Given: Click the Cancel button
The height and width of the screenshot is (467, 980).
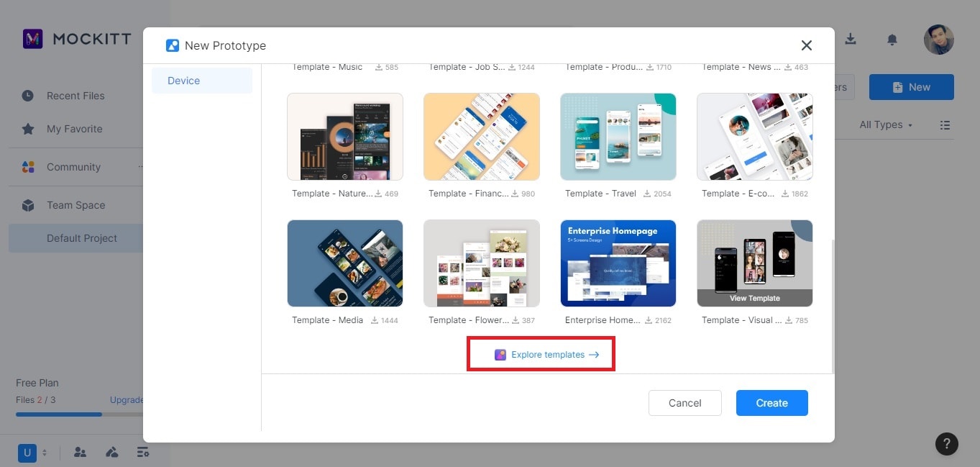Looking at the screenshot, I should pos(684,403).
